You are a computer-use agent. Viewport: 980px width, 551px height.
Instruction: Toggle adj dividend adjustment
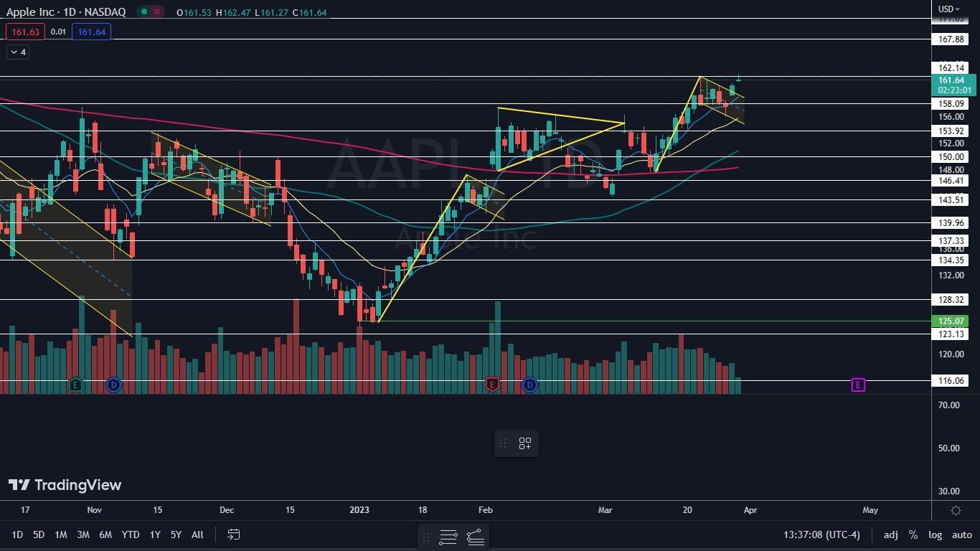tap(890, 534)
